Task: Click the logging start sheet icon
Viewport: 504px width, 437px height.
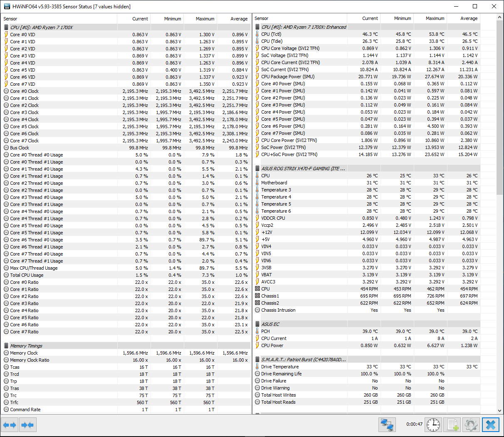Action: point(452,425)
